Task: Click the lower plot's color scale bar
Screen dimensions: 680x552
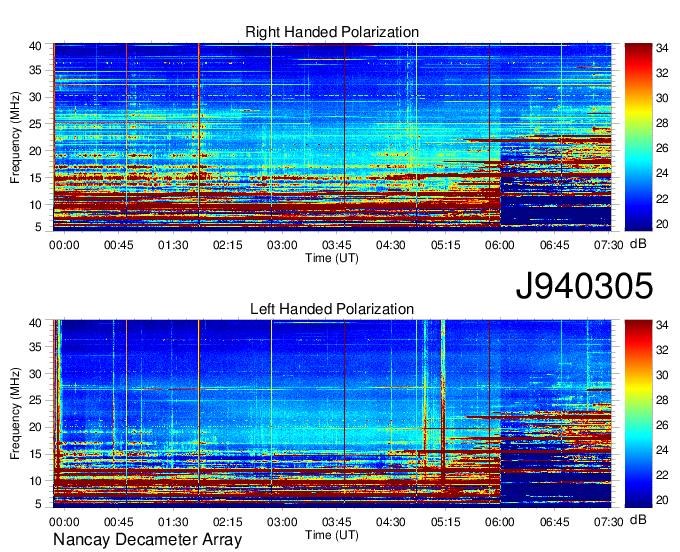Action: tap(638, 414)
